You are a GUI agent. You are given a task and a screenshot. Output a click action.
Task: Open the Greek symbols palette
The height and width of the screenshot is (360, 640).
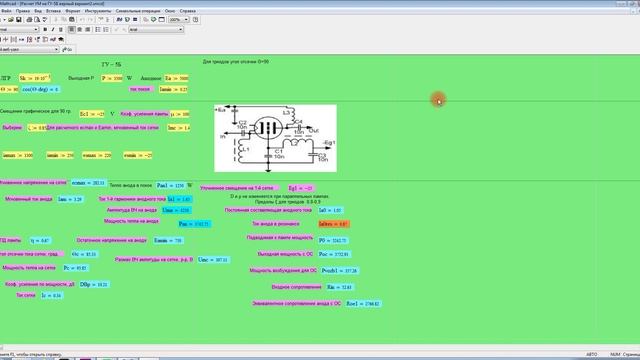pos(53,39)
